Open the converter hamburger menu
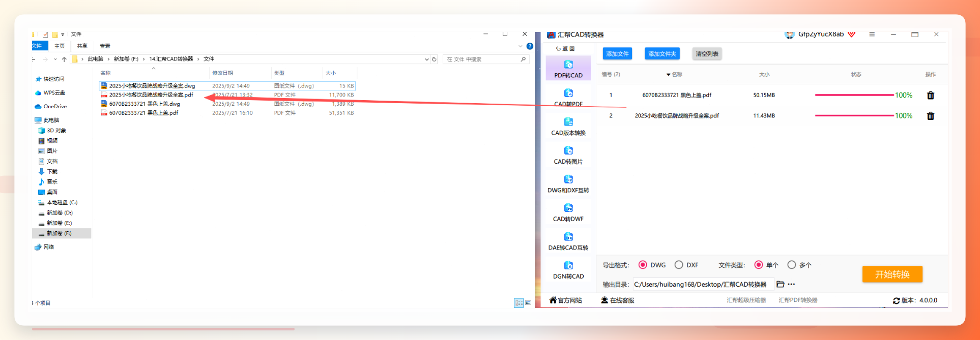 pos(872,34)
